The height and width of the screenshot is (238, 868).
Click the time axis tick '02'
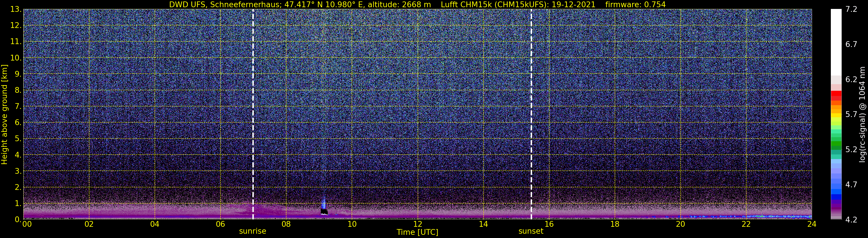click(x=89, y=224)
